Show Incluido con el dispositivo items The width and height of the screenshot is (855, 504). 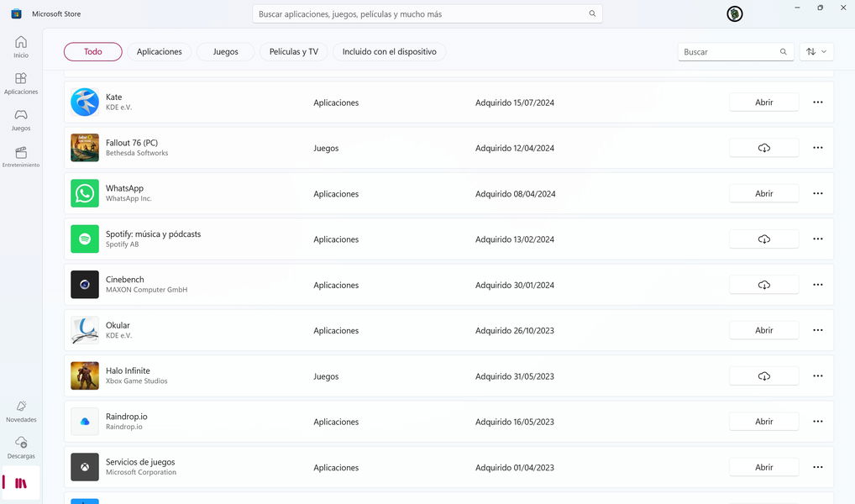tap(390, 52)
